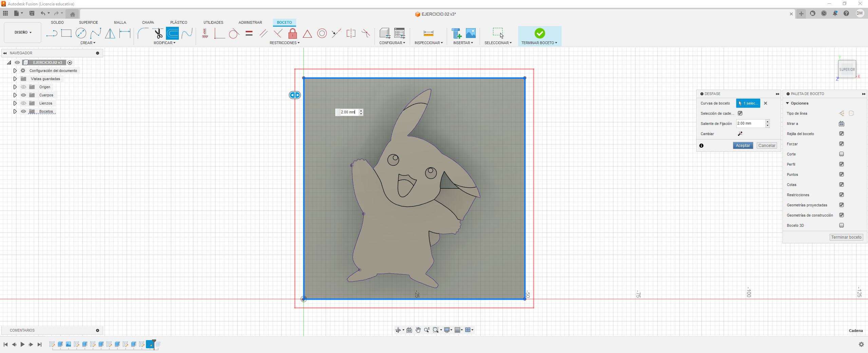Apply the Tangent constraint
Screen dimensions: 868x353
coord(234,33)
